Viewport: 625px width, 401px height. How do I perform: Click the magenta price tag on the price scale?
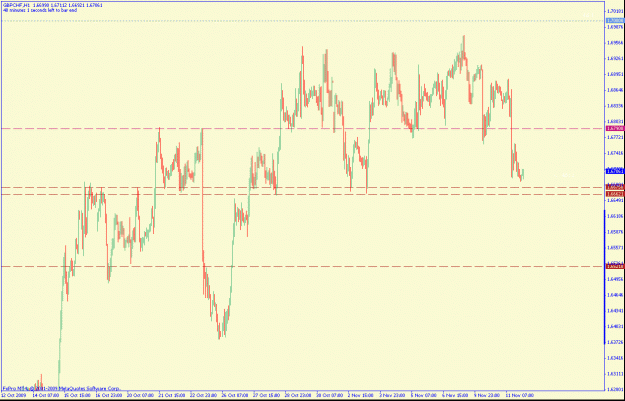(614, 128)
